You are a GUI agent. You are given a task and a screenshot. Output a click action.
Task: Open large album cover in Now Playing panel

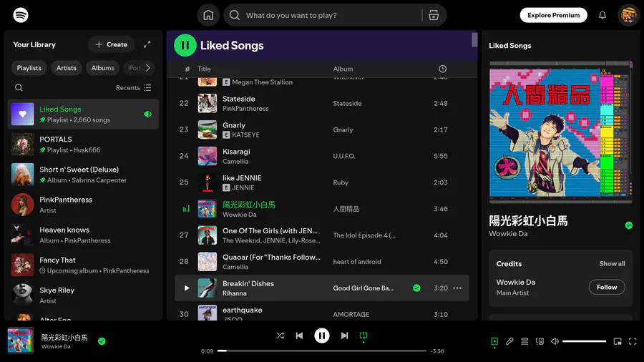click(560, 132)
